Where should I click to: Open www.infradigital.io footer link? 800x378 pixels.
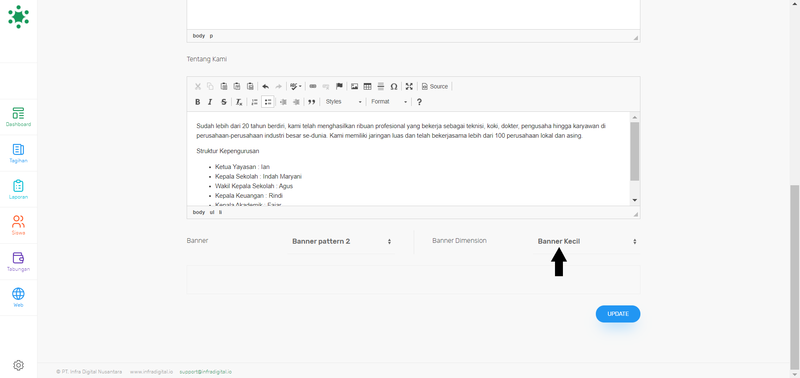(151, 372)
